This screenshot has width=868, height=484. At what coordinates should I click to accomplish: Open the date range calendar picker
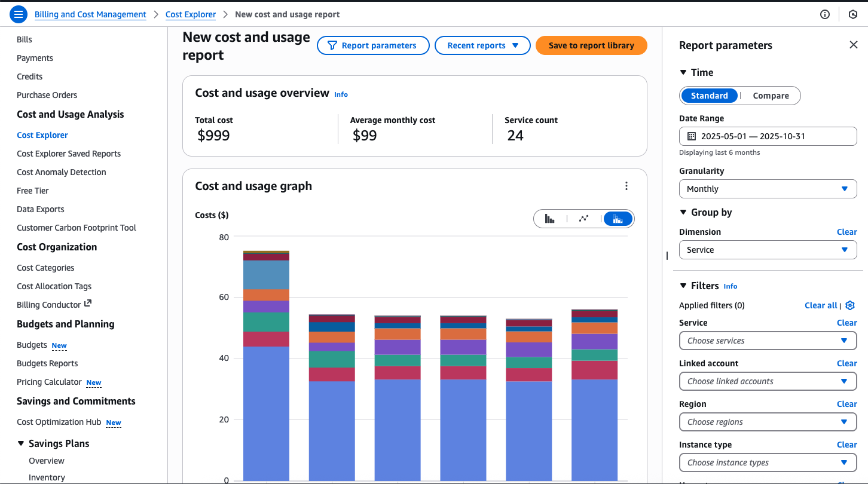(x=690, y=136)
